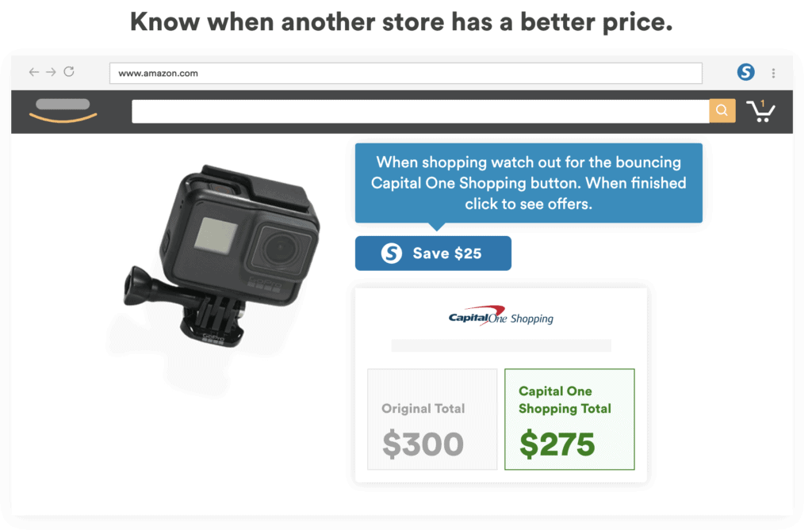Open the shopping cart icon
The image size is (812, 530).
[761, 112]
